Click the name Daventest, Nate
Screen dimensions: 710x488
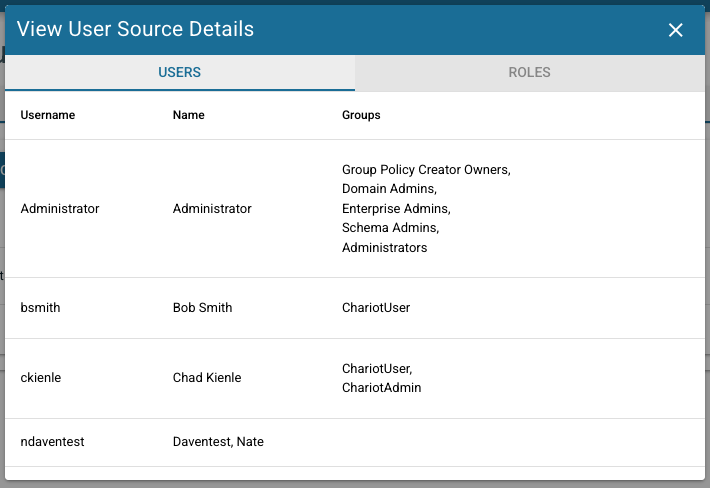(218, 441)
